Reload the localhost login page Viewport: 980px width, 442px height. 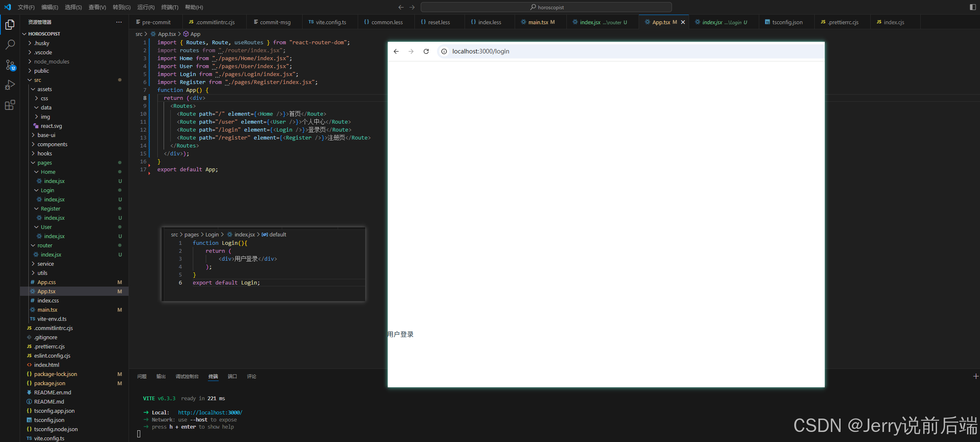coord(426,51)
